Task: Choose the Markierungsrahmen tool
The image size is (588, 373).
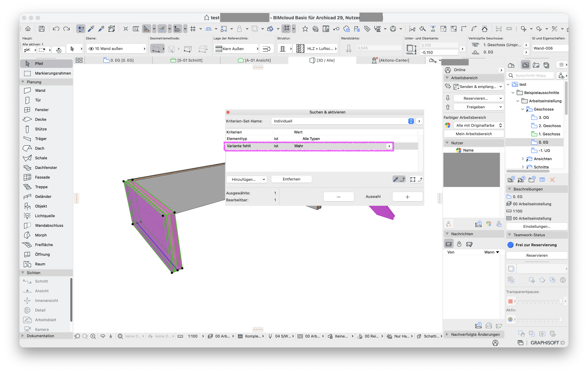Action: point(46,73)
